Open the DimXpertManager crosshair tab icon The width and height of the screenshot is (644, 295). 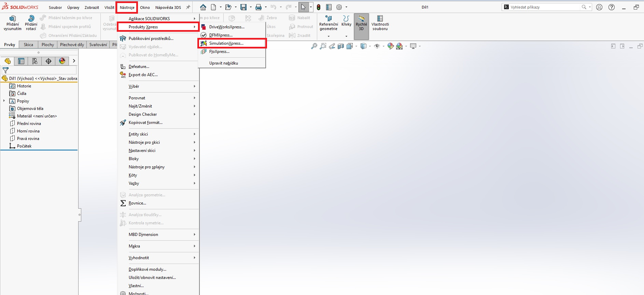[48, 61]
